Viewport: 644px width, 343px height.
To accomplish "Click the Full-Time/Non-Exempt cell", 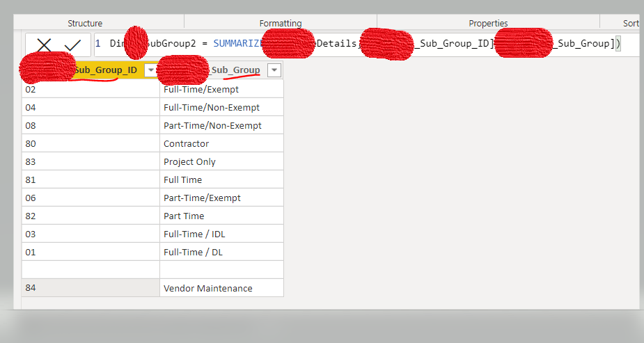I will [222, 107].
